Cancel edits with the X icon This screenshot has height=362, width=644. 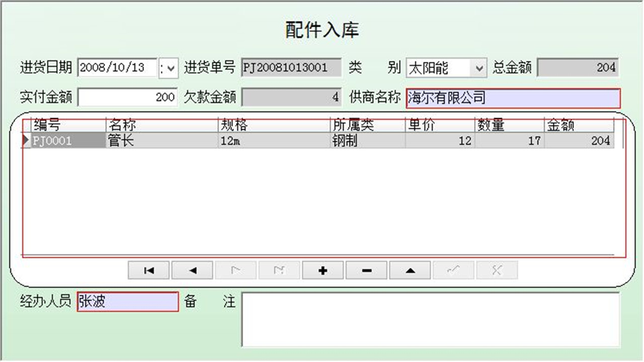point(497,270)
